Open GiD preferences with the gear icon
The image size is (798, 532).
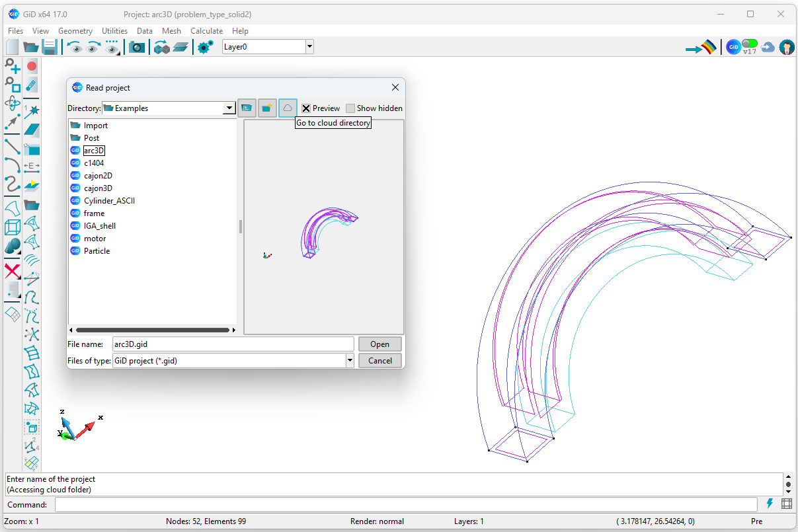click(204, 46)
